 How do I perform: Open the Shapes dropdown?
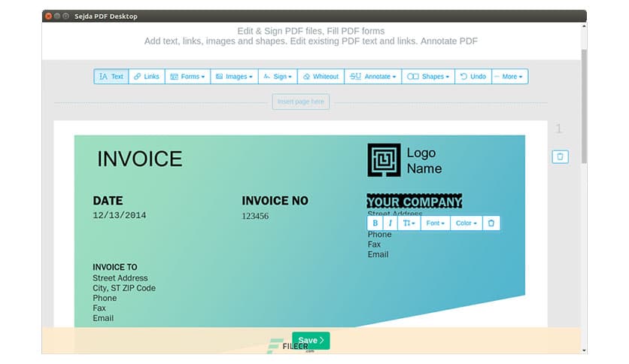[427, 77]
